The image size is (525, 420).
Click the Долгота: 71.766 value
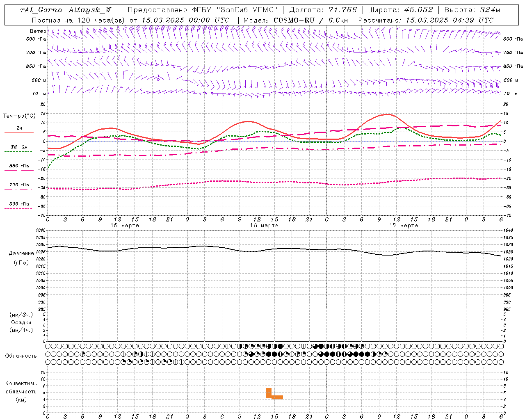point(323,10)
